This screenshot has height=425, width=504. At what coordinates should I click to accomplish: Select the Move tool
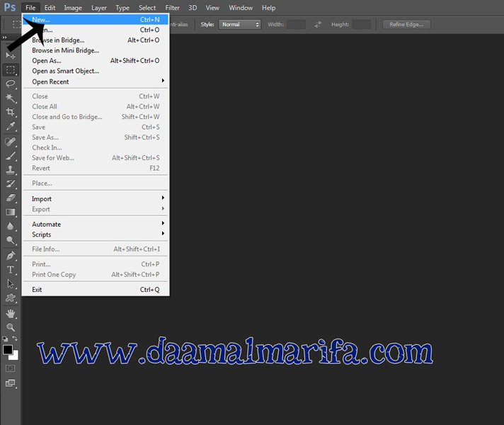click(x=11, y=55)
